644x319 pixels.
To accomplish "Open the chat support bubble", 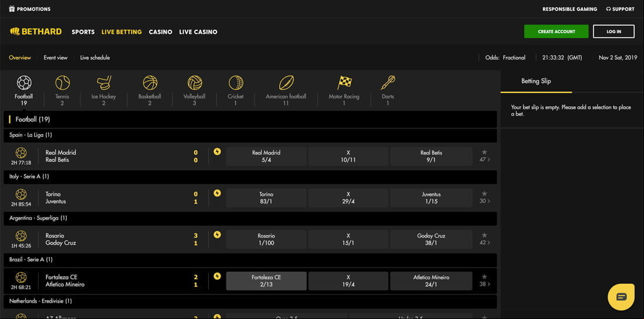I will point(621,296).
